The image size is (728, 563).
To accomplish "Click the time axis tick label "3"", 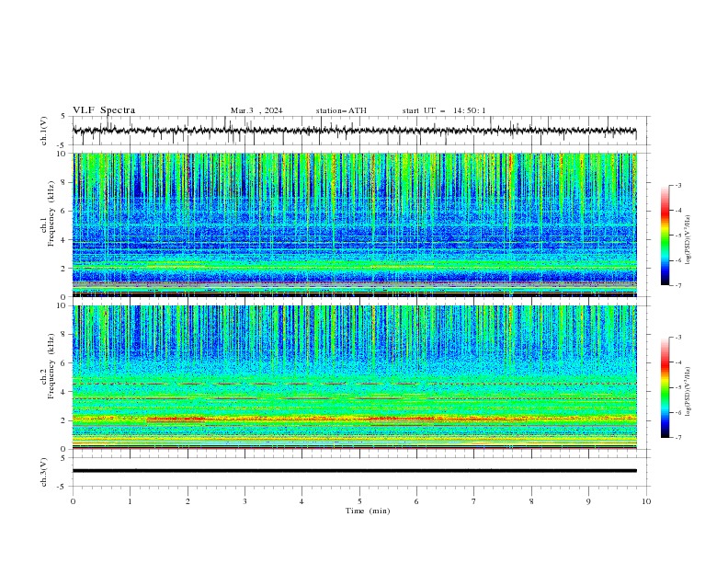I will (245, 501).
